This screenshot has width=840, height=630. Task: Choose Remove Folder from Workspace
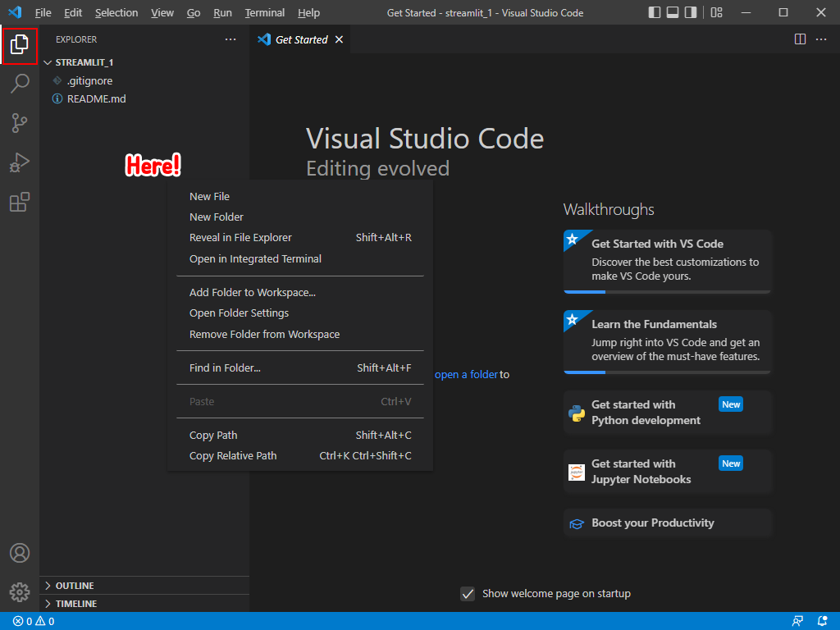click(x=300, y=335)
